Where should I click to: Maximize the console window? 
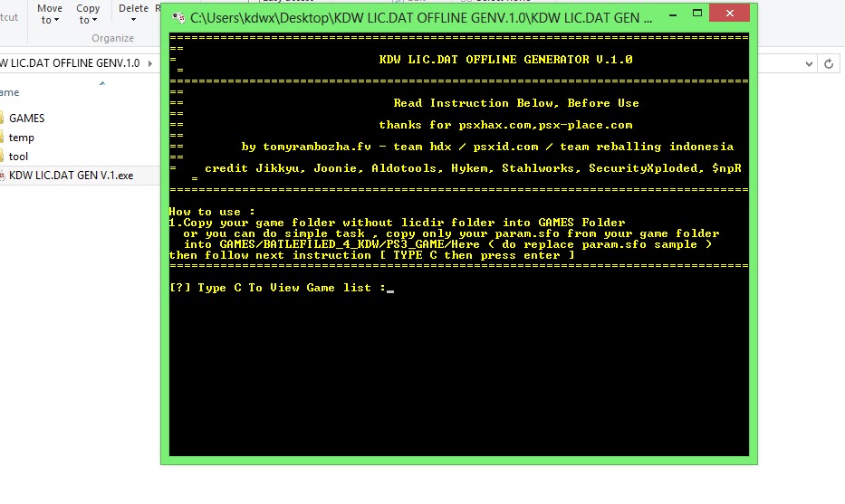tap(697, 14)
